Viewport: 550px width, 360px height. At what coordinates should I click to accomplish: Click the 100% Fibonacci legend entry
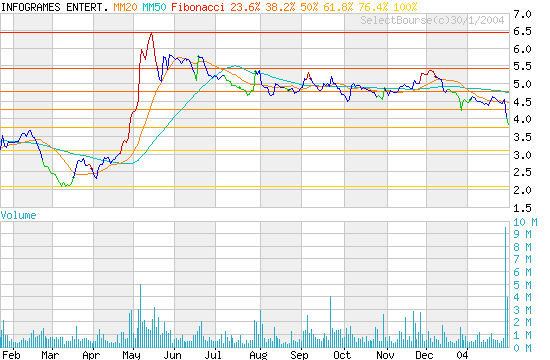coord(406,7)
